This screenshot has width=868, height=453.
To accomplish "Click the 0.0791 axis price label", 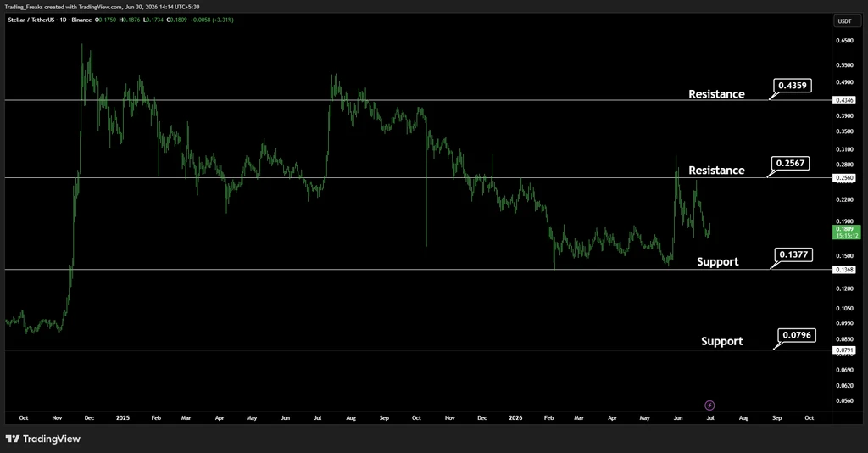I will click(844, 350).
